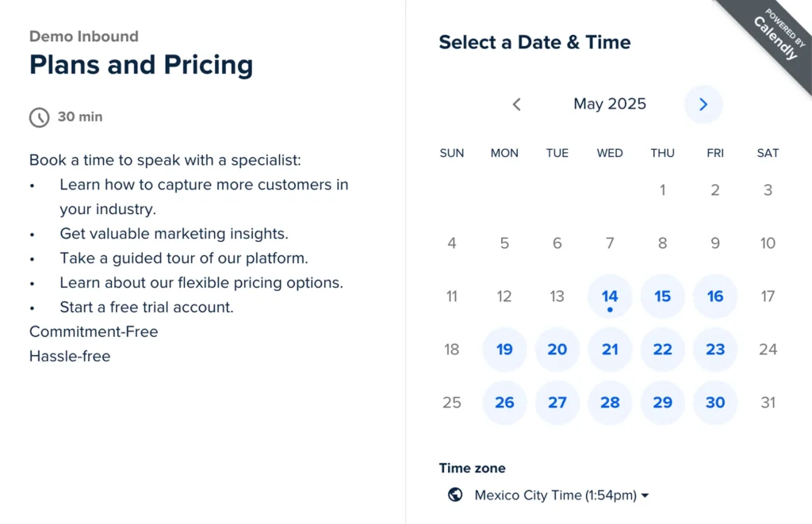The width and height of the screenshot is (812, 524).
Task: Select May 14 on the calendar
Action: (610, 296)
